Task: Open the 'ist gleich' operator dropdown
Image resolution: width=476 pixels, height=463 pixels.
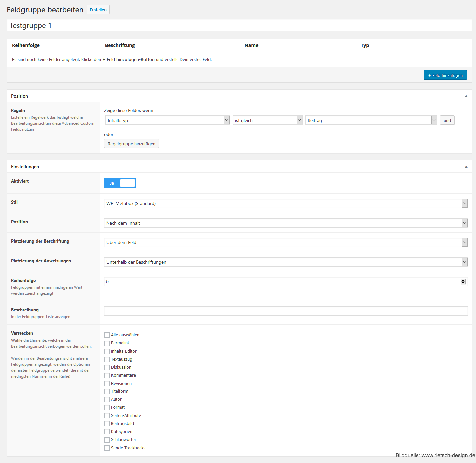Action: 268,120
